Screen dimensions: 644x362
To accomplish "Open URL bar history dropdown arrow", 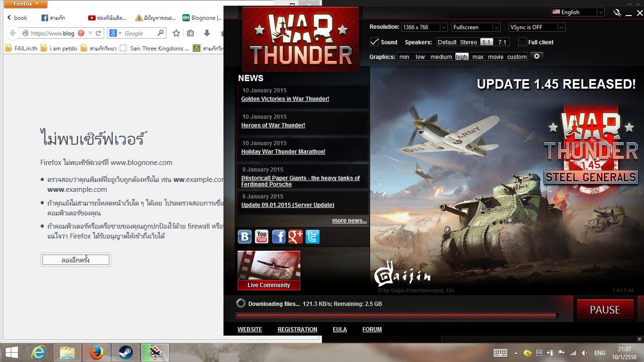I will click(90, 33).
